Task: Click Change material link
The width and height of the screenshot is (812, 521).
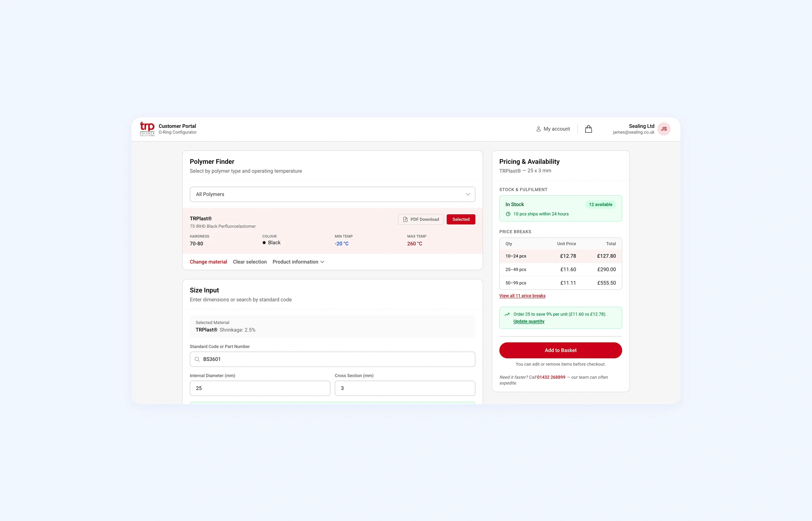Action: tap(208, 262)
